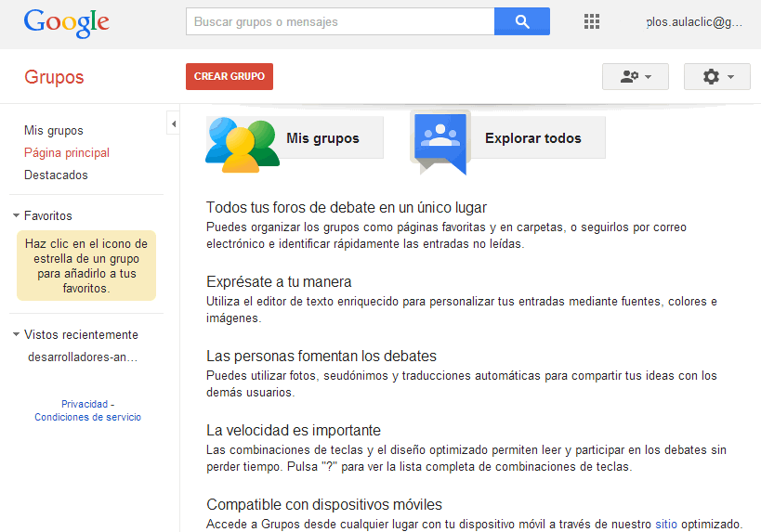Click heading Las personas fomentan los debates
The width and height of the screenshot is (761, 532).
pos(321,356)
